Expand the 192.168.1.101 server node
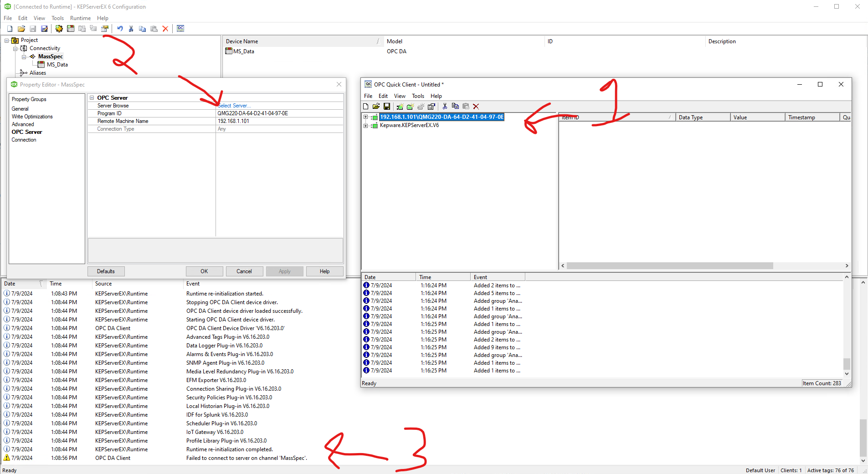This screenshot has width=868, height=474. [366, 117]
